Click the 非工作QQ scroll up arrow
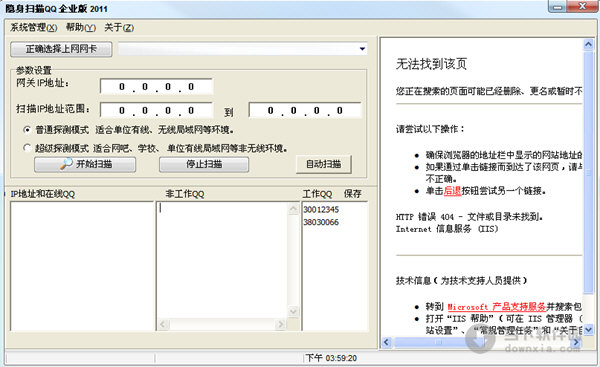 coord(293,209)
